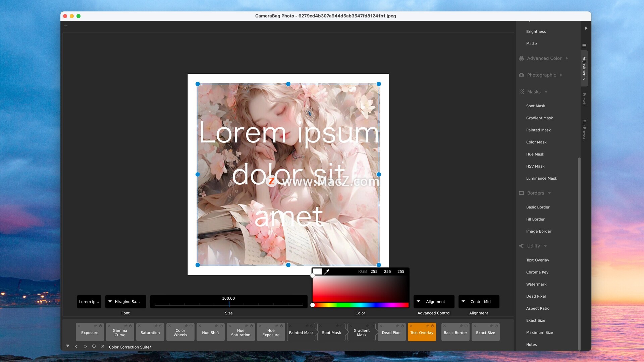The image size is (644, 362).
Task: Add Watermark from the Utility list
Action: 536,284
